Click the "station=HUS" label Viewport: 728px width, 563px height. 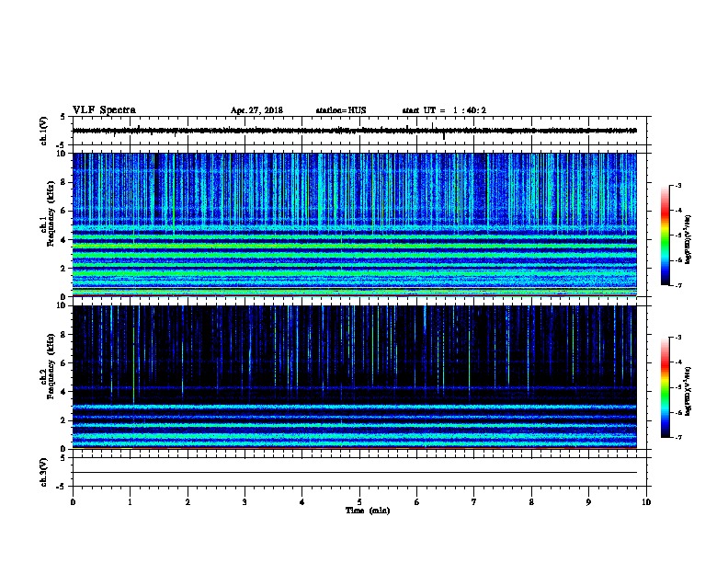click(x=341, y=110)
